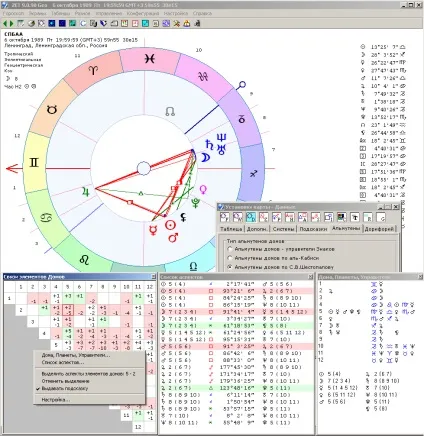This screenshot has height=436, width=424.
Task: Choose 'Дома, Планеты, Управители...' from context menu
Action: (x=76, y=355)
